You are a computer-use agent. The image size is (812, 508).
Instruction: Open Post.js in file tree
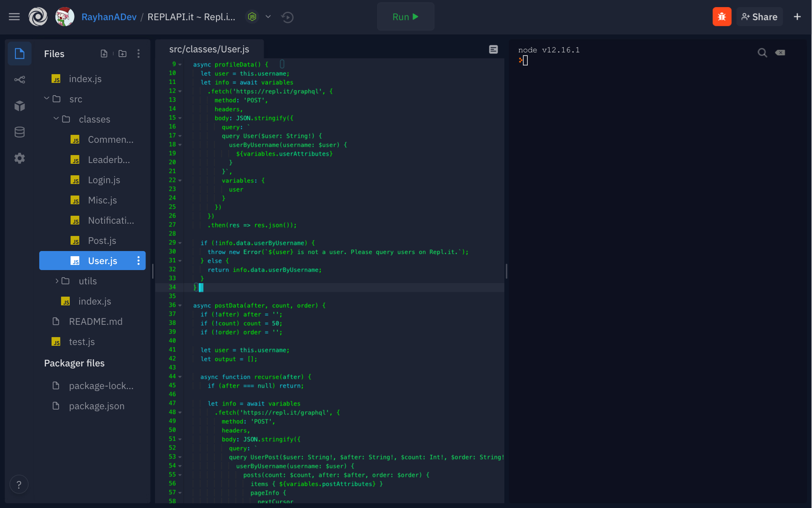pyautogui.click(x=102, y=241)
